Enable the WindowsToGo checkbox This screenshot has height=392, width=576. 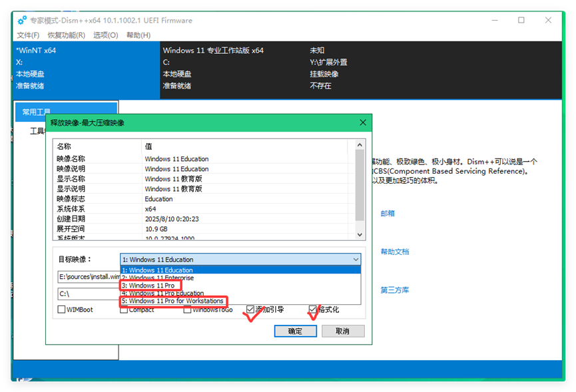pyautogui.click(x=188, y=309)
